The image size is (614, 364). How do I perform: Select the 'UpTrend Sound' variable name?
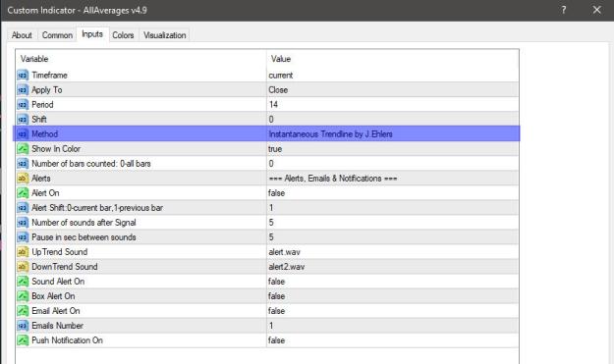click(x=60, y=252)
